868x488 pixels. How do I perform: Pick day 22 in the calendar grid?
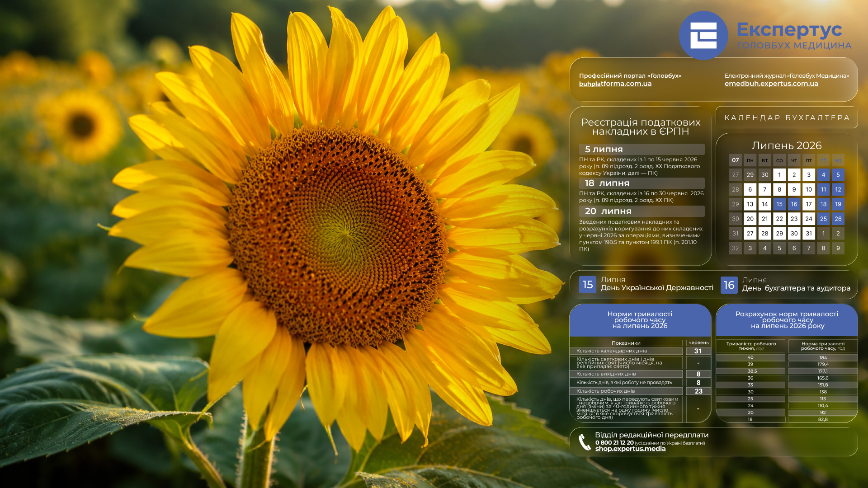pos(779,219)
